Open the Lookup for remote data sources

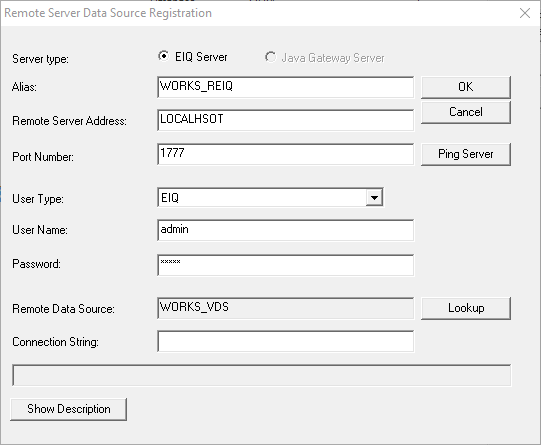[465, 308]
